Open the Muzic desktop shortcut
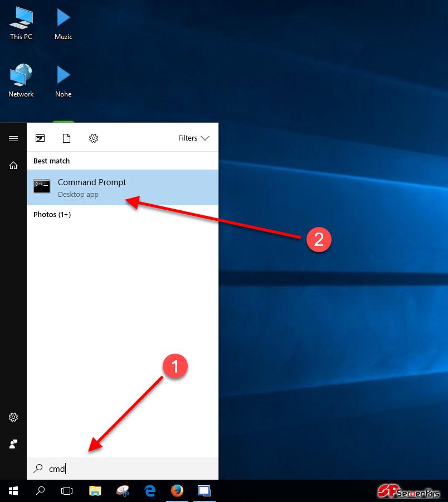The width and height of the screenshot is (448, 502). [x=64, y=23]
